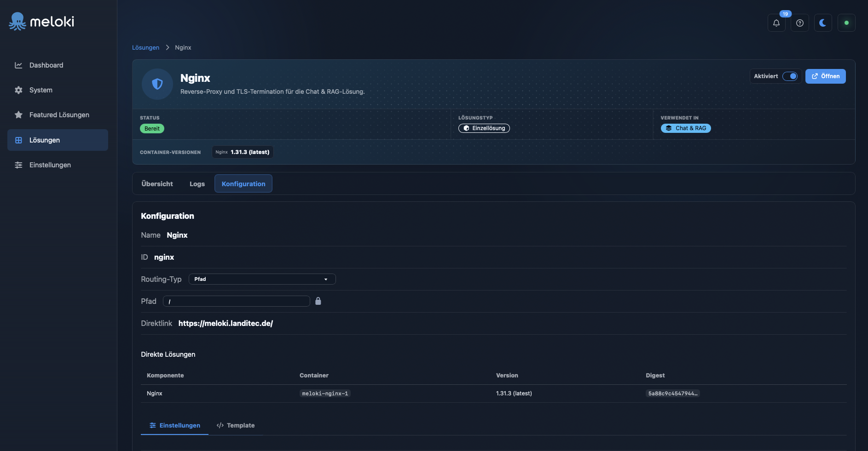Click into the Pfad input field
Screen dimensions: 868x451
click(237, 301)
